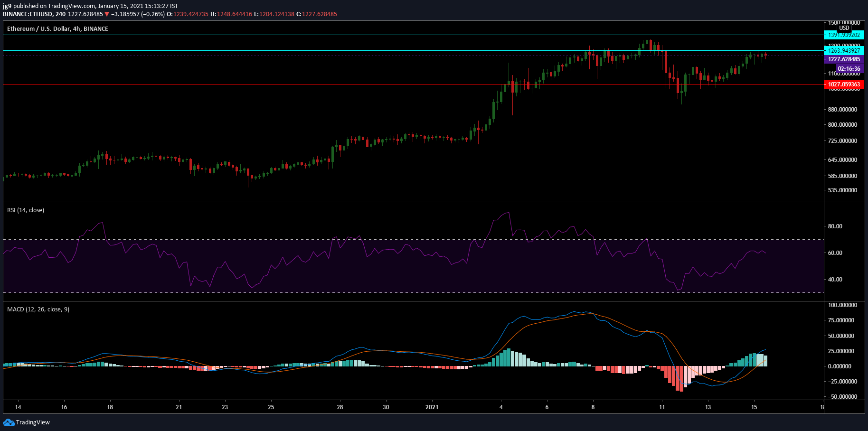Select the cyan 1391.939202 price tag
Image resolution: width=868 pixels, height=431 pixels.
(x=844, y=35)
